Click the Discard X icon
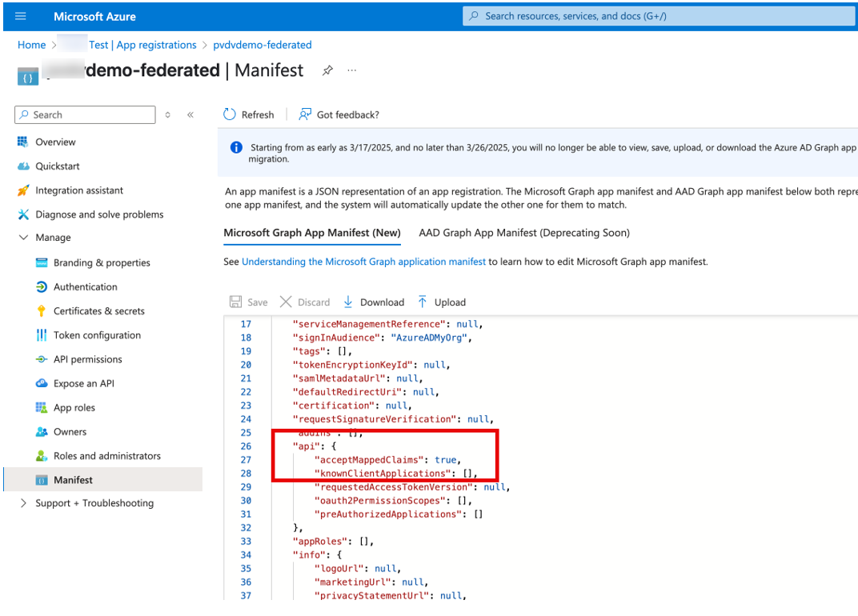The image size is (858, 616). pos(286,302)
